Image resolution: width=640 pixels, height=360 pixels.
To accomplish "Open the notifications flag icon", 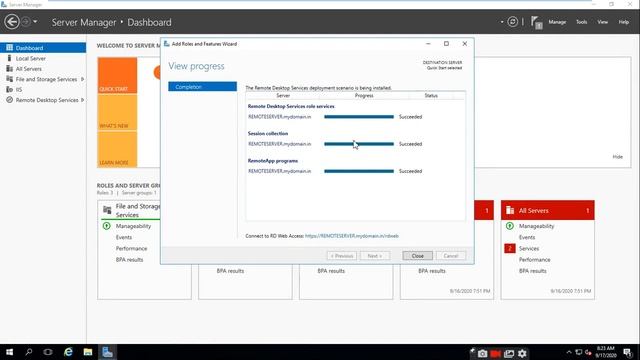I will tap(536, 22).
